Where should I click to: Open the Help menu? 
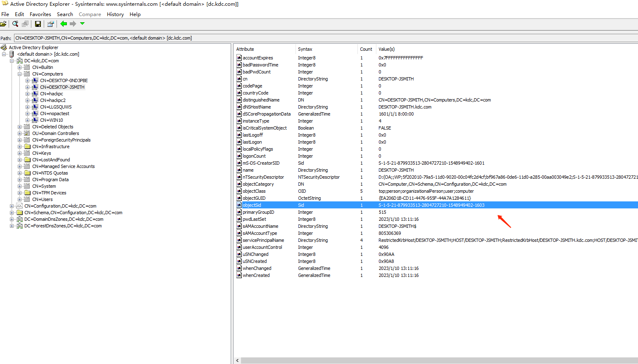(x=135, y=14)
